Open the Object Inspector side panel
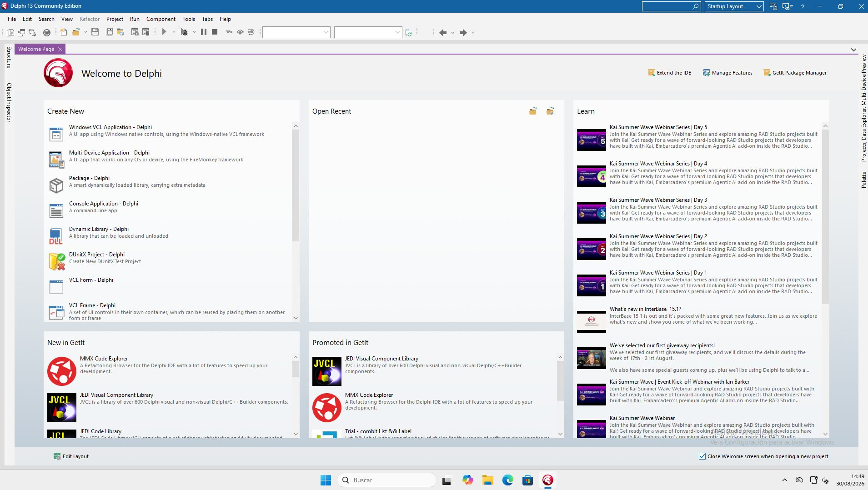This screenshot has width=868, height=490. point(9,102)
